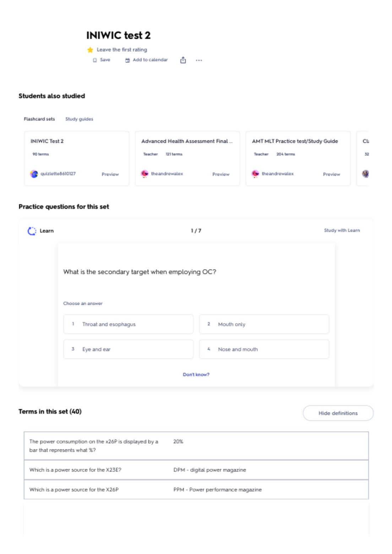Open Study with Learn link
This screenshot has height=554, width=392.
point(342,230)
